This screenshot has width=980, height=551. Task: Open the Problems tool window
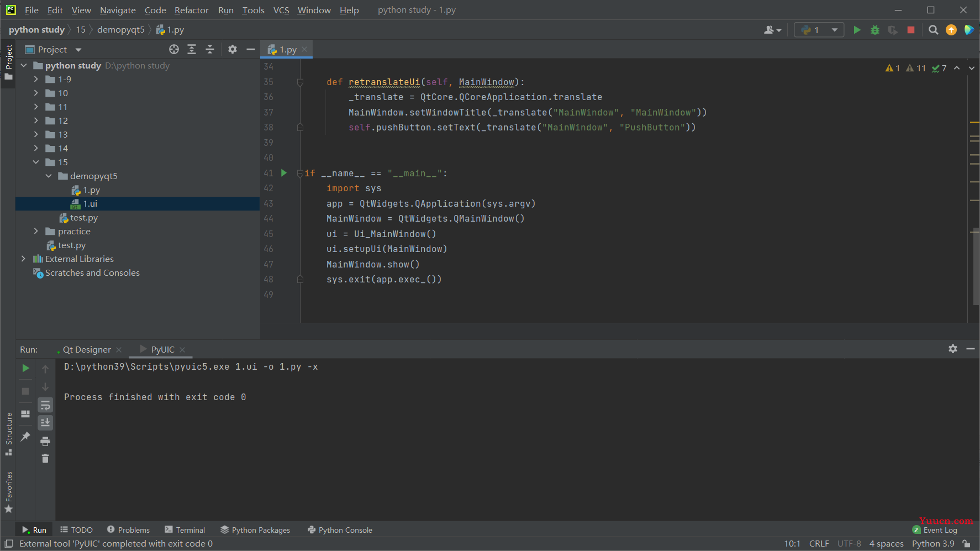point(128,530)
